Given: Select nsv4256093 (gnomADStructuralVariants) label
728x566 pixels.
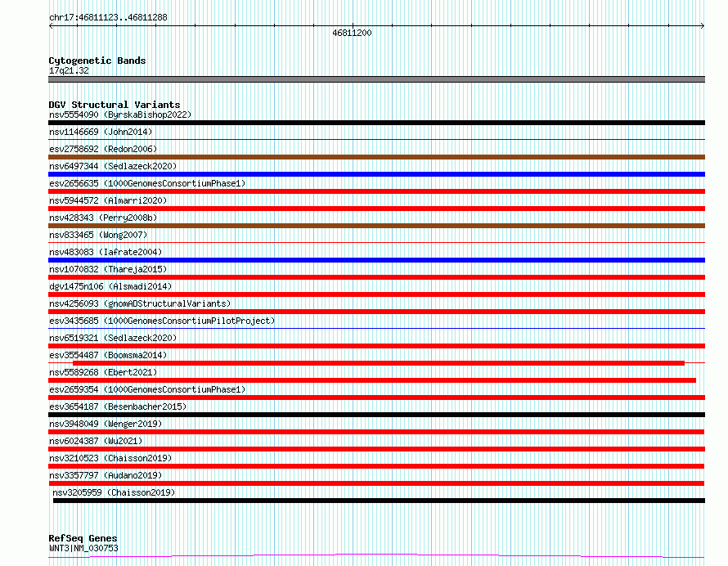Looking at the screenshot, I should 140,303.
